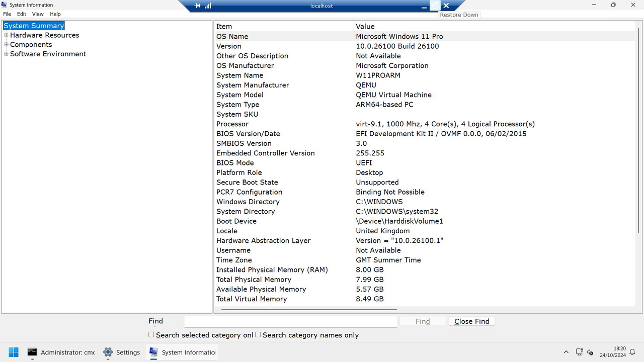Click the Value column header
Screen dimensions: 644x362
tap(494, 27)
